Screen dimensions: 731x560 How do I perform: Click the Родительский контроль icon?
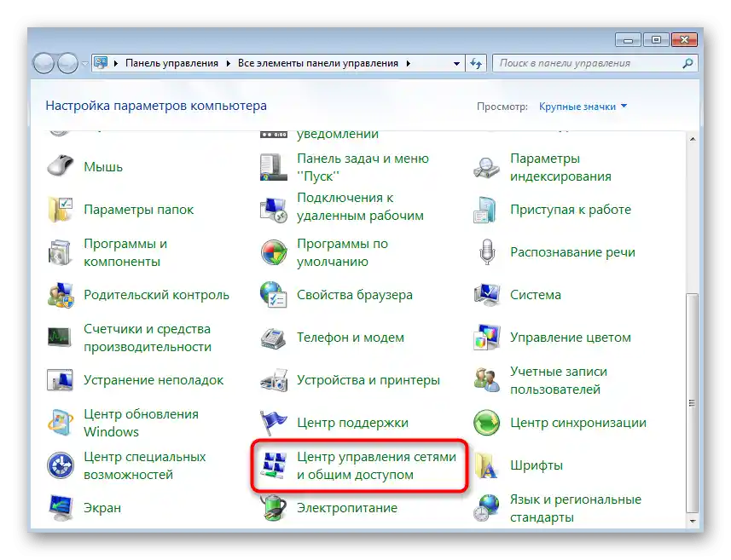[x=61, y=295]
